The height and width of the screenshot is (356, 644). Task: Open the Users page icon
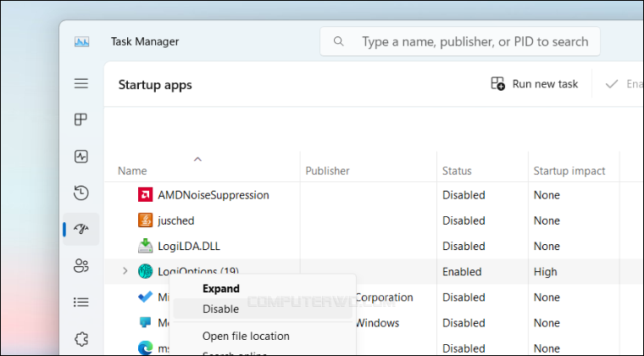tap(80, 265)
